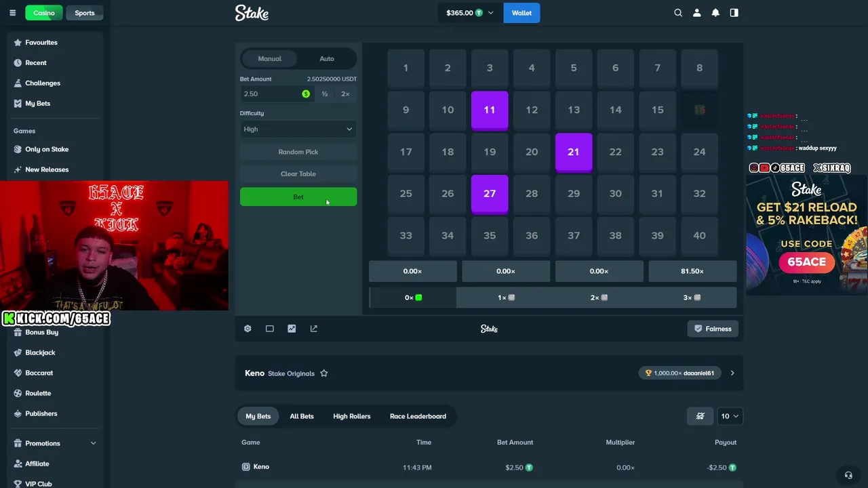This screenshot has height=488, width=868.
Task: Deselect Keno number 11 tile
Action: (x=490, y=110)
